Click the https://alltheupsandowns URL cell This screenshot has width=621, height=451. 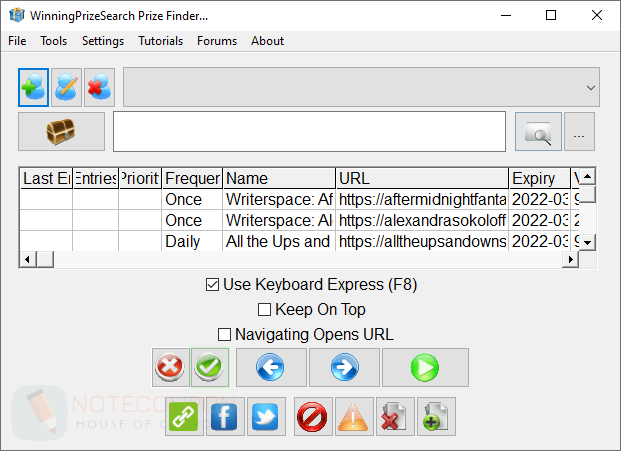(422, 241)
